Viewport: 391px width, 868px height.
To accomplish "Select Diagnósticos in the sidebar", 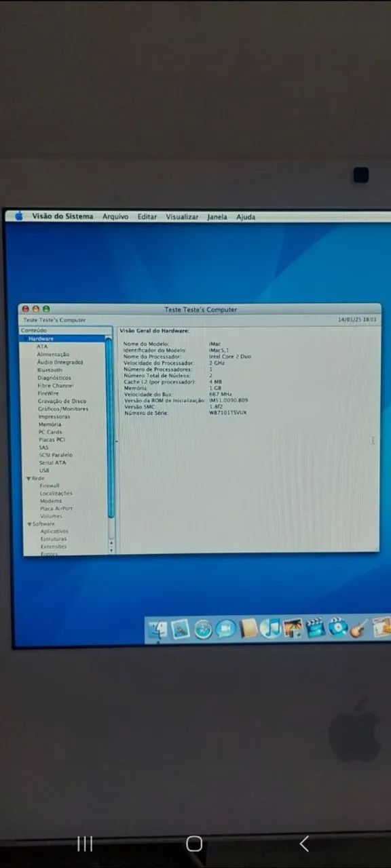I will [54, 378].
